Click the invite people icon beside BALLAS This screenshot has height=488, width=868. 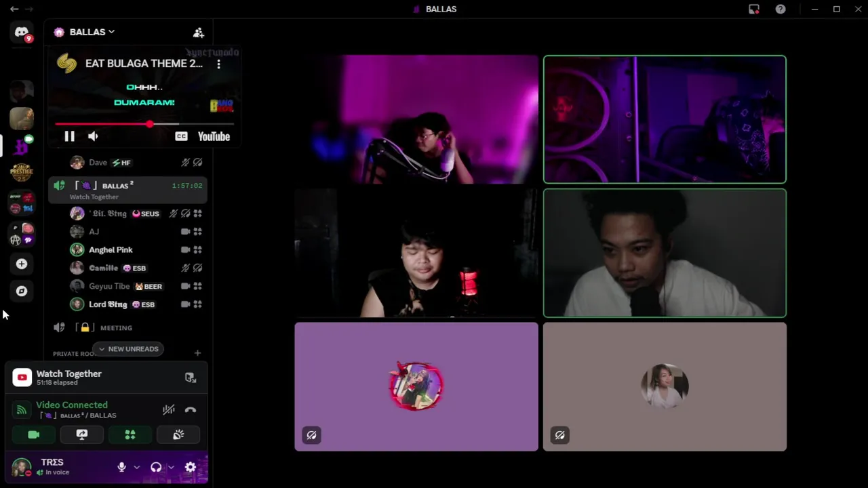198,33
